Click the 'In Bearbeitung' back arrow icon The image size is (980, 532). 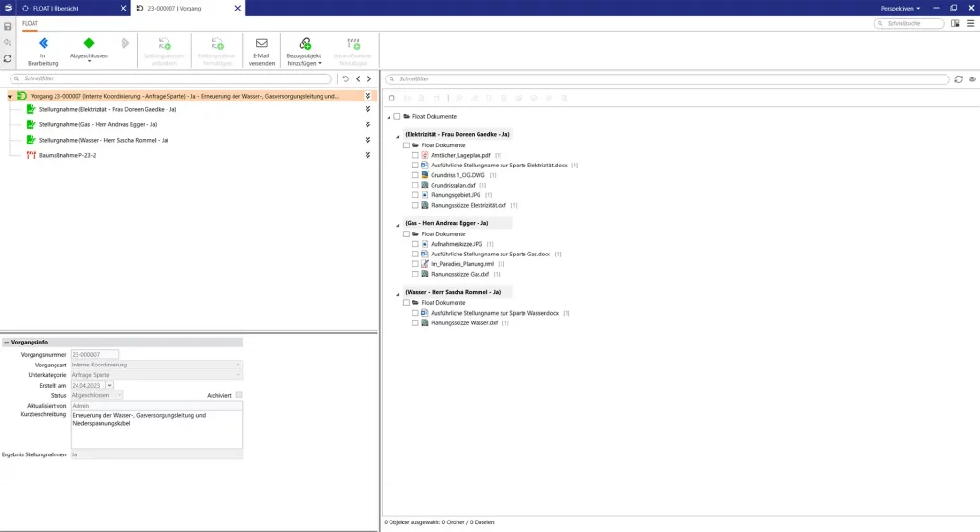pos(43,43)
